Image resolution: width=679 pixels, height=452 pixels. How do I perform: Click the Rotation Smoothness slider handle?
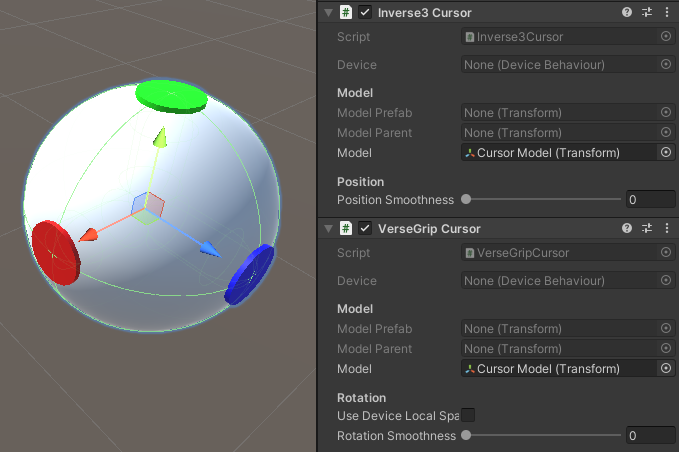466,436
